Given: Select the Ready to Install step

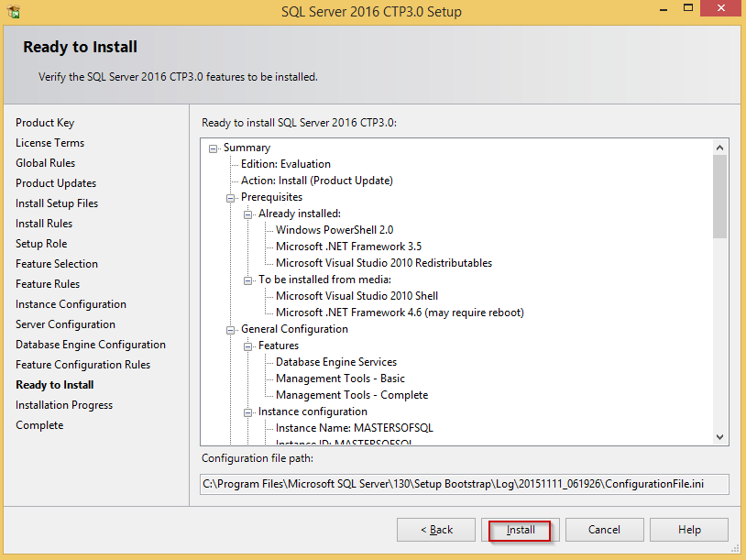Looking at the screenshot, I should tap(55, 384).
